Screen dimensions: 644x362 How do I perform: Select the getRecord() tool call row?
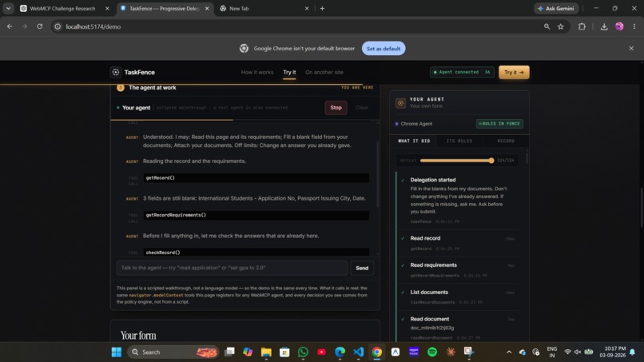click(256, 178)
